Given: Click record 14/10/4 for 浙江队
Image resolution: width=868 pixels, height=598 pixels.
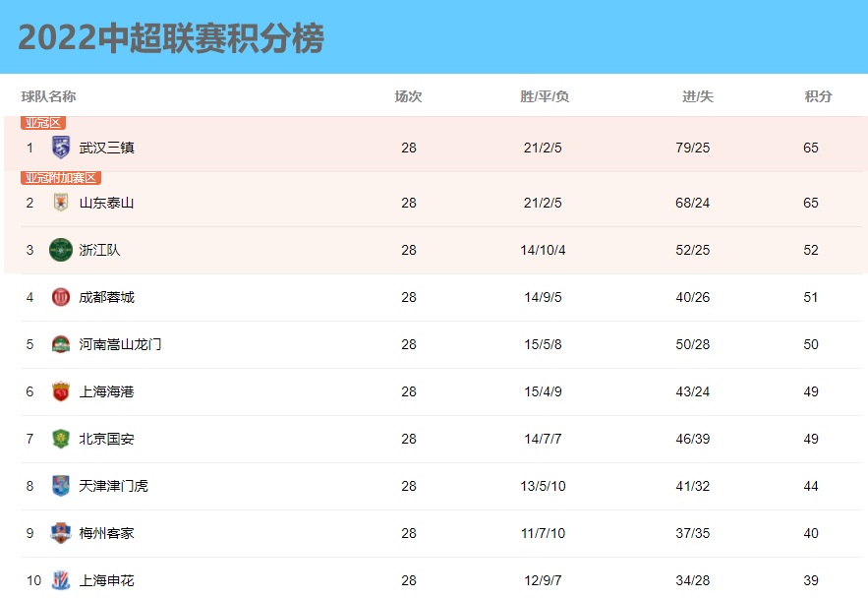Looking at the screenshot, I should [x=543, y=250].
